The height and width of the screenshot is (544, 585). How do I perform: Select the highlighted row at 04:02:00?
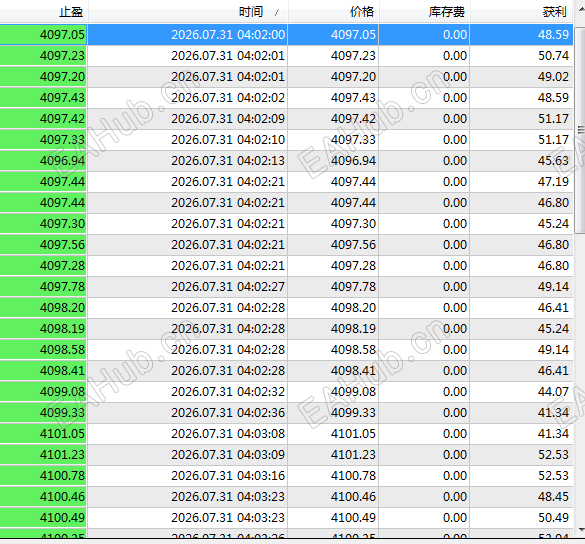[x=287, y=35]
